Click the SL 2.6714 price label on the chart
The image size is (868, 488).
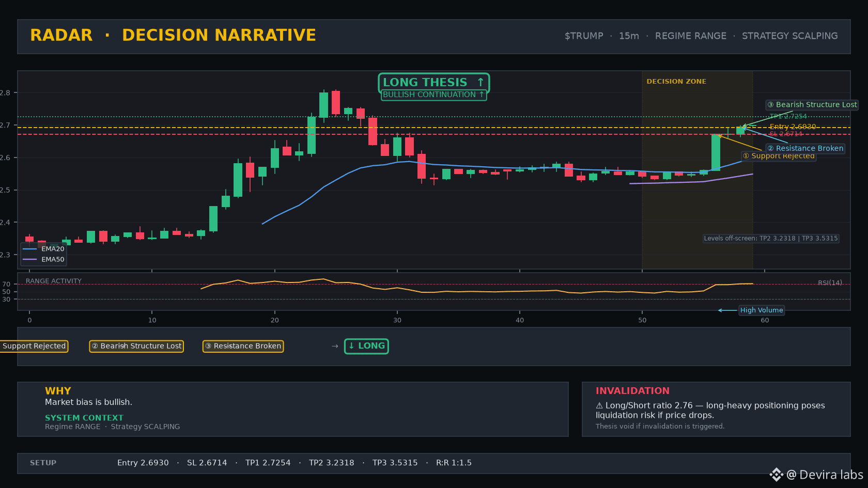coord(786,134)
